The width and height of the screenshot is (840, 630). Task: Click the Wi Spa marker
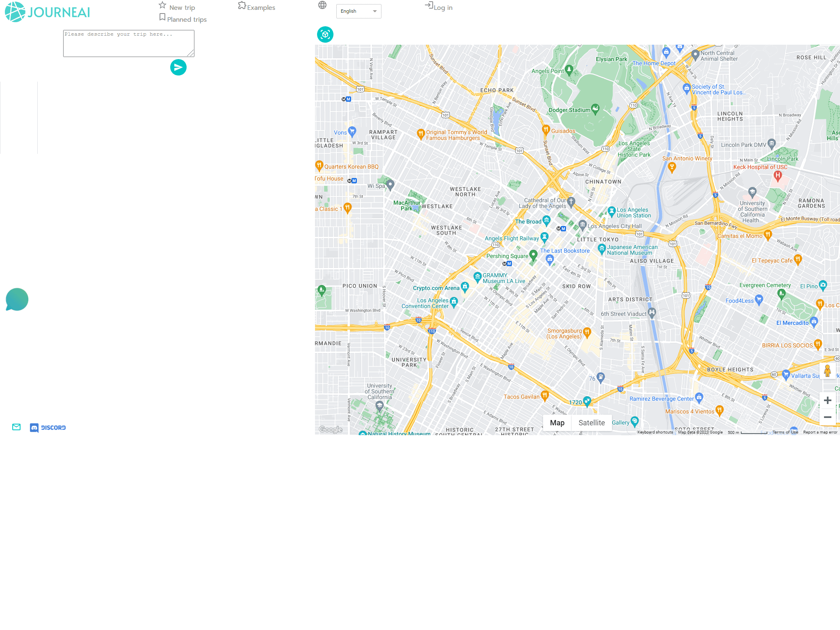tap(390, 185)
